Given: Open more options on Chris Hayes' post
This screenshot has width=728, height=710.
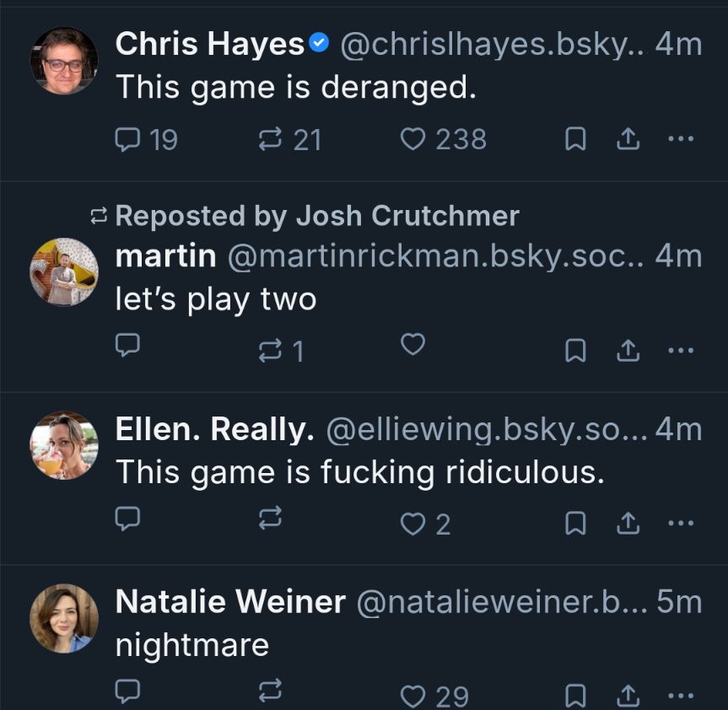Looking at the screenshot, I should pos(680,139).
